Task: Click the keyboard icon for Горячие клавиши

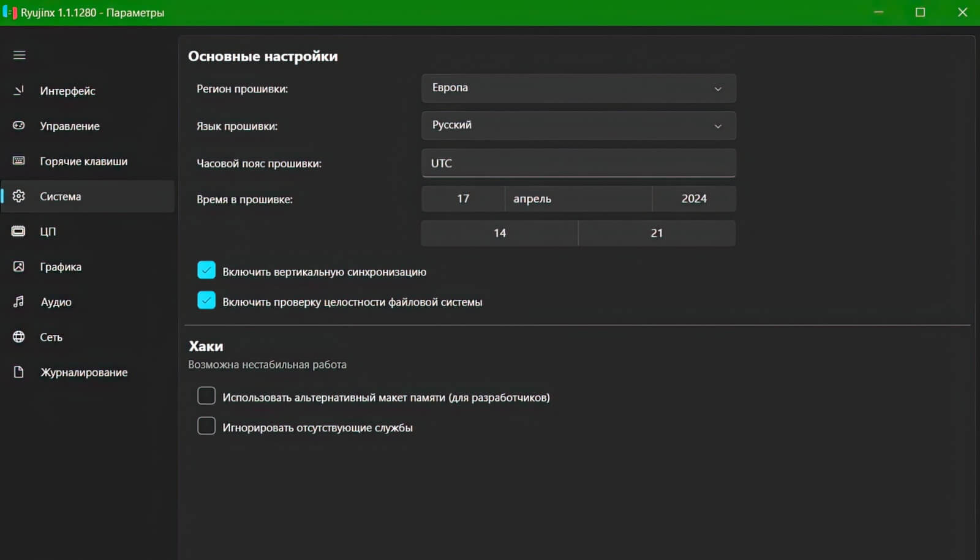Action: (x=19, y=161)
